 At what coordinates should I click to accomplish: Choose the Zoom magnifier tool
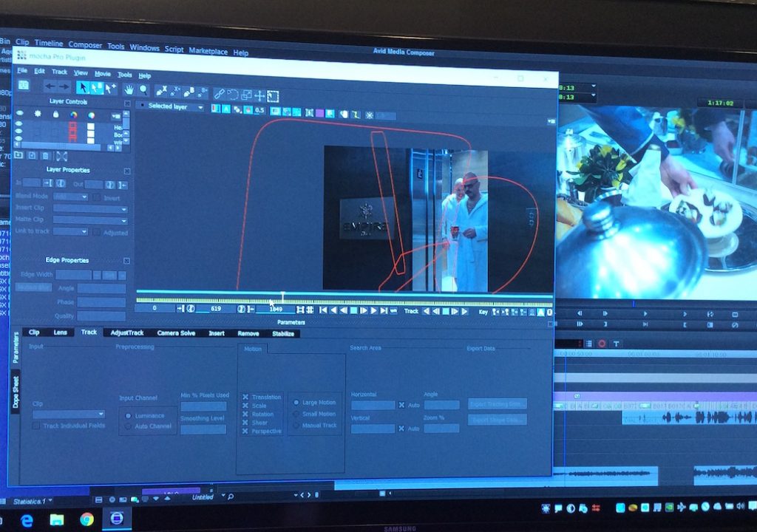click(x=144, y=90)
